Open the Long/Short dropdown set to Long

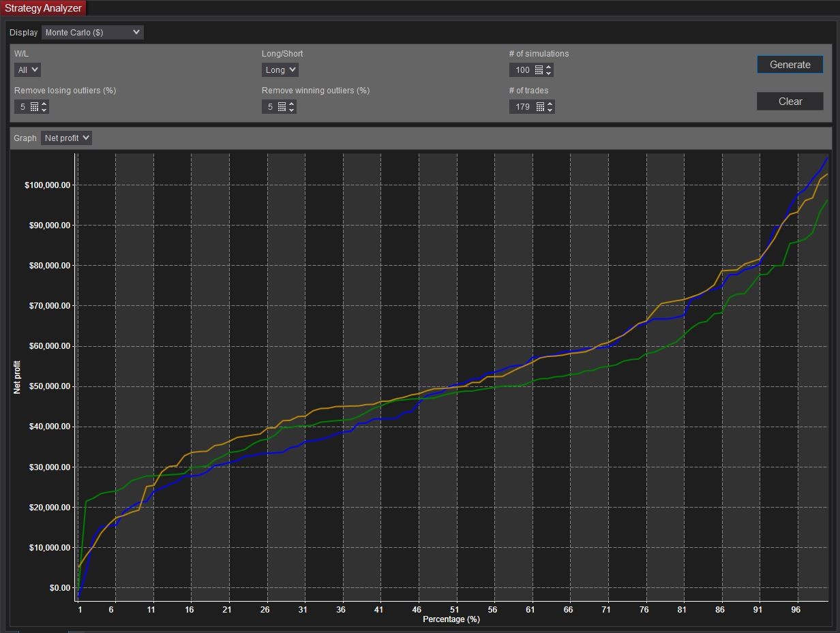[280, 70]
